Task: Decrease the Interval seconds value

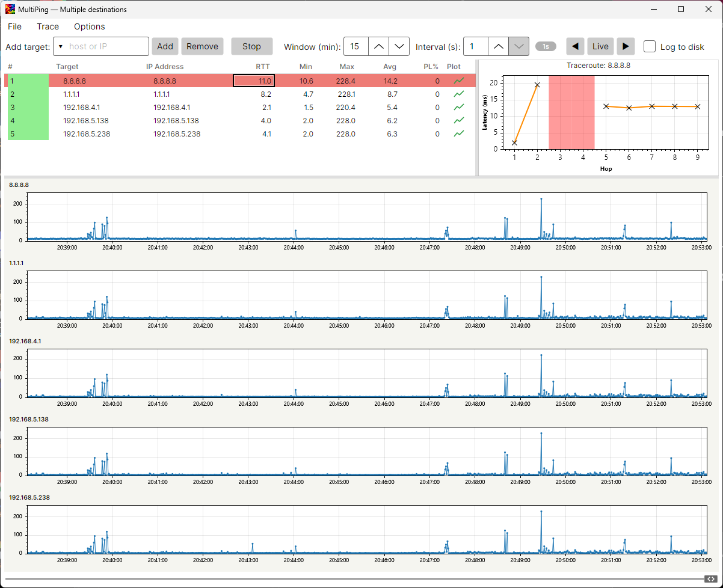Action: 518,46
